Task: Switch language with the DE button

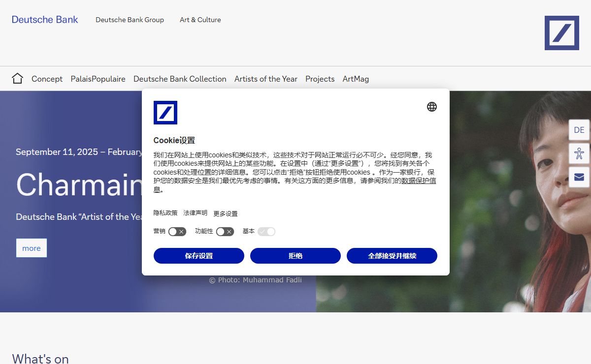Action: [579, 130]
